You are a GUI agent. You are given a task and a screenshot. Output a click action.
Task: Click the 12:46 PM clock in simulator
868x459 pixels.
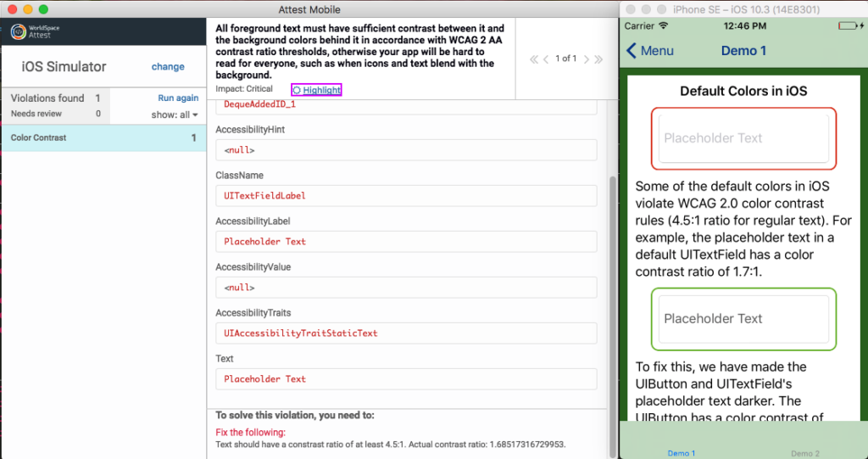click(x=745, y=26)
